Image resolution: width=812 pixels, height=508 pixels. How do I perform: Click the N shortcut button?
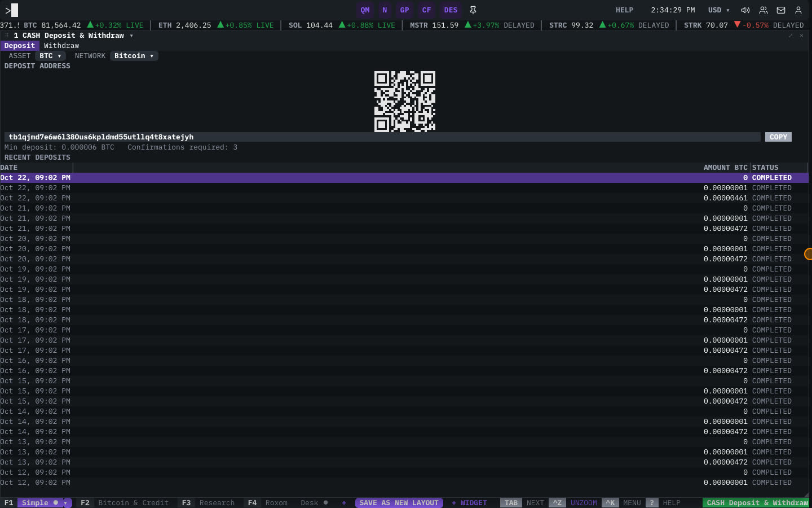click(x=385, y=10)
